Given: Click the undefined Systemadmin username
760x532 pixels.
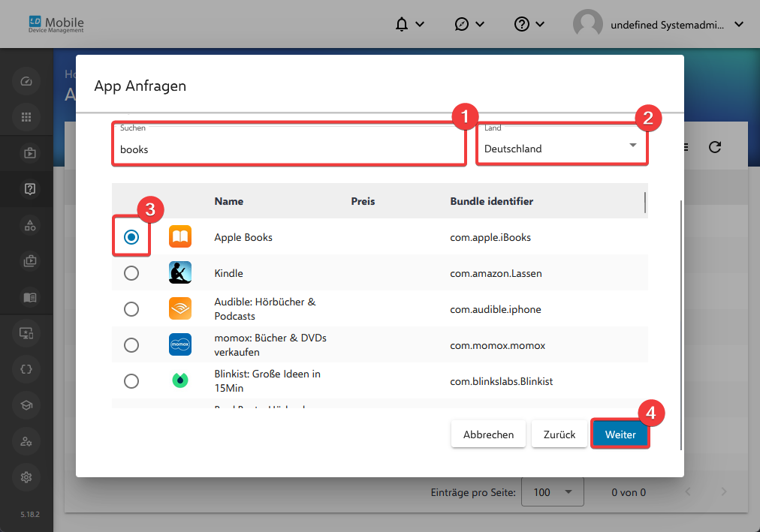Looking at the screenshot, I should (668, 25).
